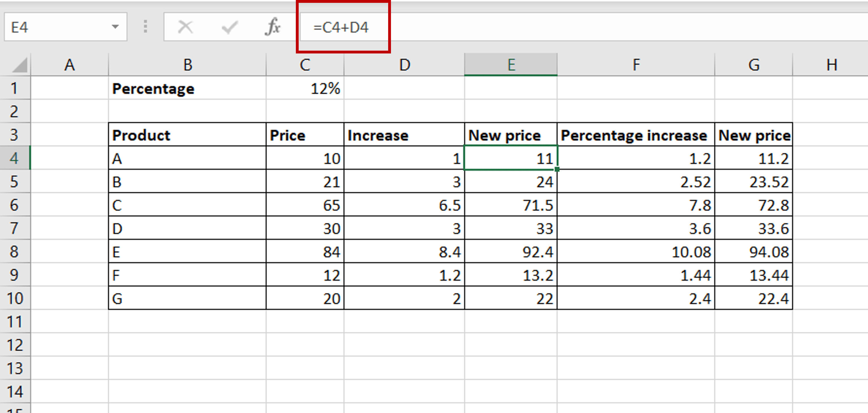The image size is (868, 413).
Task: Click the Cancel (X) icon in formula bar
Action: coord(185,27)
